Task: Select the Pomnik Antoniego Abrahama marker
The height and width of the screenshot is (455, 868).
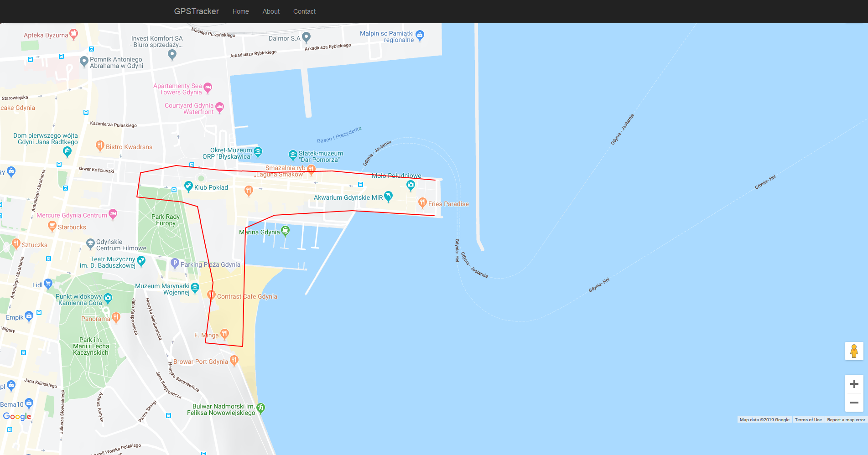Action: click(84, 62)
